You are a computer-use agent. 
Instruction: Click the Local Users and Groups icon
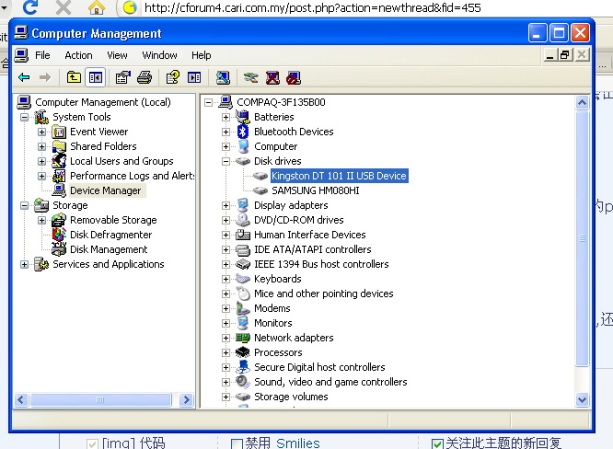click(x=59, y=161)
